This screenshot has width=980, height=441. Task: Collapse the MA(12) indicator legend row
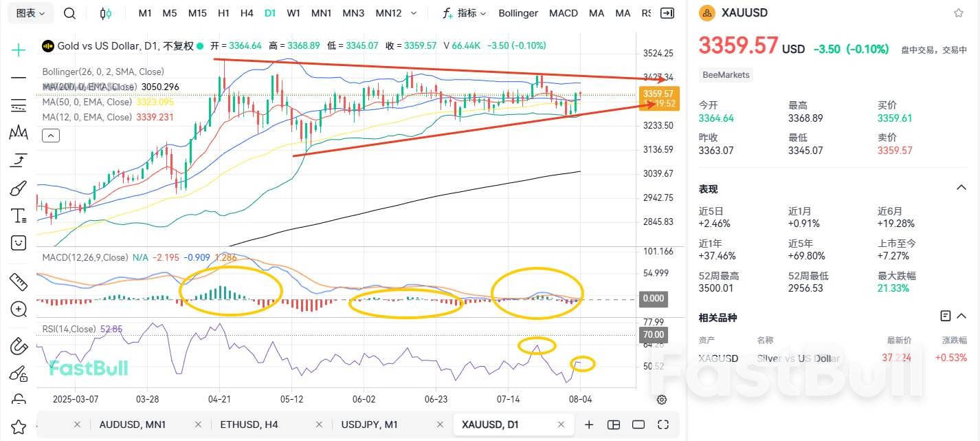pyautogui.click(x=51, y=135)
